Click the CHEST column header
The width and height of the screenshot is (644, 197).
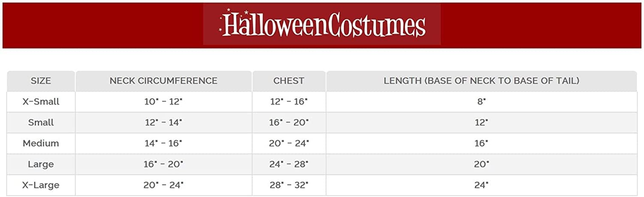coord(289,81)
